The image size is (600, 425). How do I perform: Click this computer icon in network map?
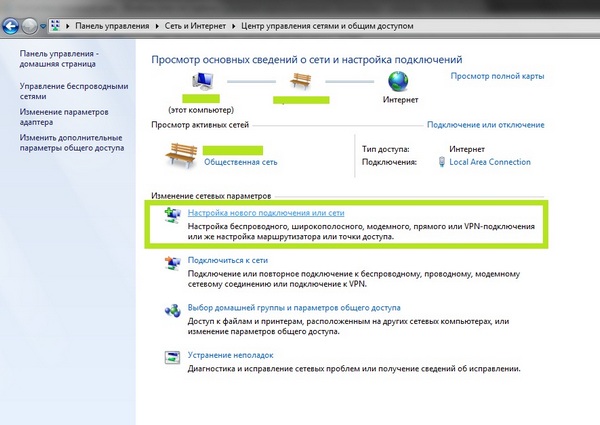202,81
